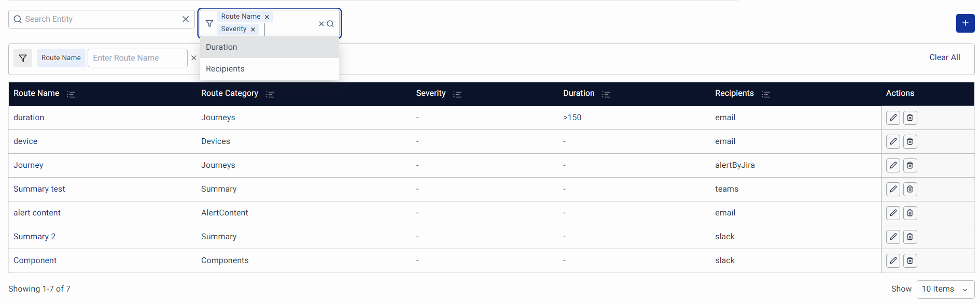Screen dimensions: 980x304
Task: Click the edit pencil for duration route
Action: click(893, 118)
